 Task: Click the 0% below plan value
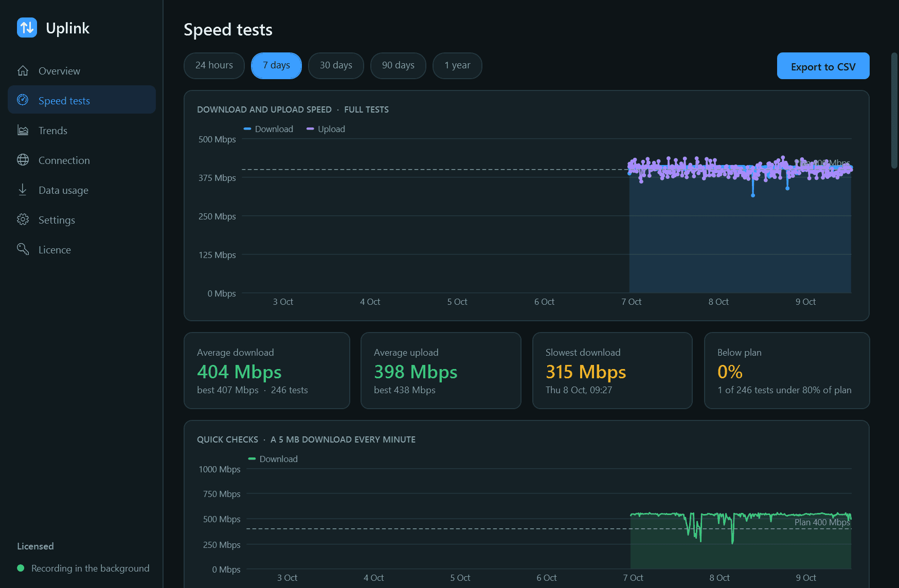click(x=730, y=372)
